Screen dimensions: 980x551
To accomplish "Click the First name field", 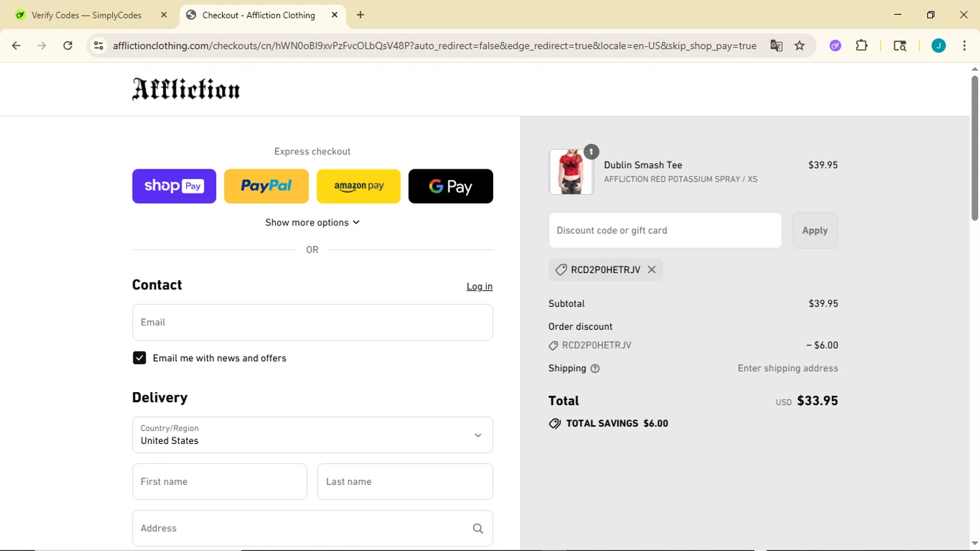I will [220, 482].
